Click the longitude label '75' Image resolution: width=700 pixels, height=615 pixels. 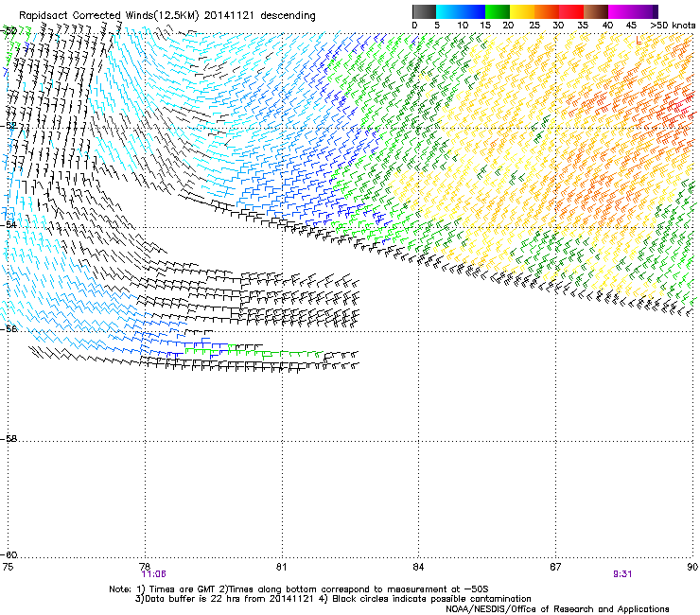[8, 567]
